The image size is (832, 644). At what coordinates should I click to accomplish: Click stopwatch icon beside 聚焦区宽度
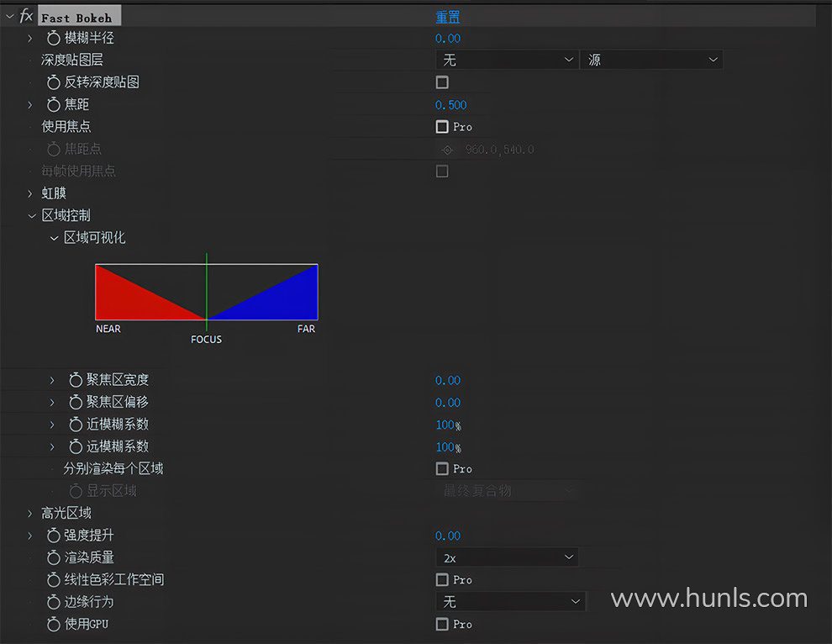coord(76,380)
